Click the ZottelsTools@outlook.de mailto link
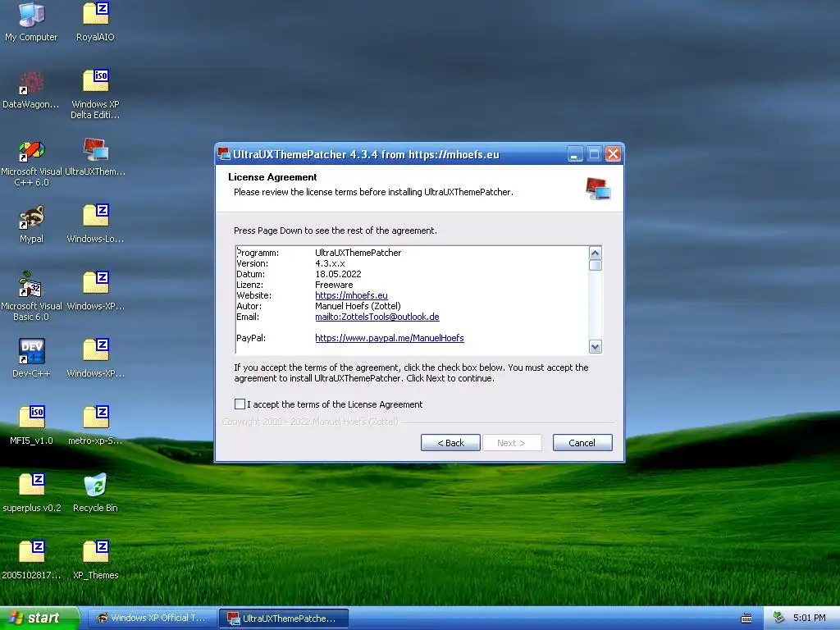The width and height of the screenshot is (840, 630). [377, 317]
